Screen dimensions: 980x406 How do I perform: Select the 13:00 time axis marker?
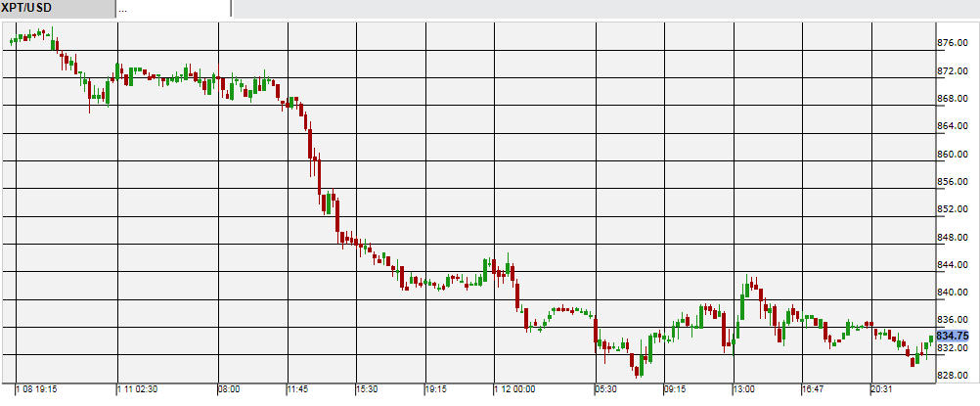point(744,389)
